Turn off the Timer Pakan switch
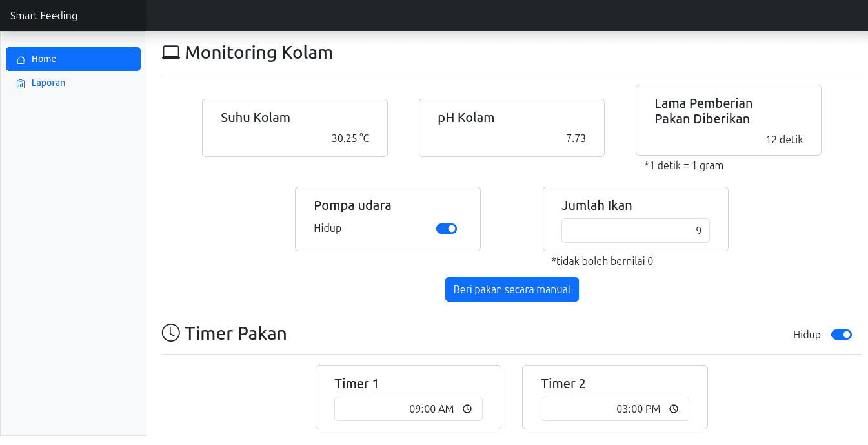This screenshot has height=445, width=868. point(842,335)
